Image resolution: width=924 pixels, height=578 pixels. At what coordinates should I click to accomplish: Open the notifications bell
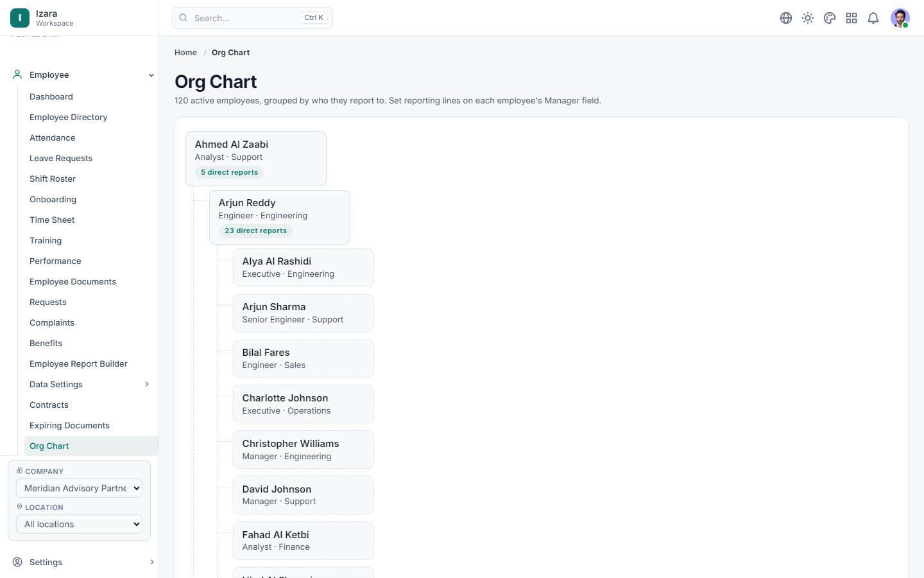(873, 18)
